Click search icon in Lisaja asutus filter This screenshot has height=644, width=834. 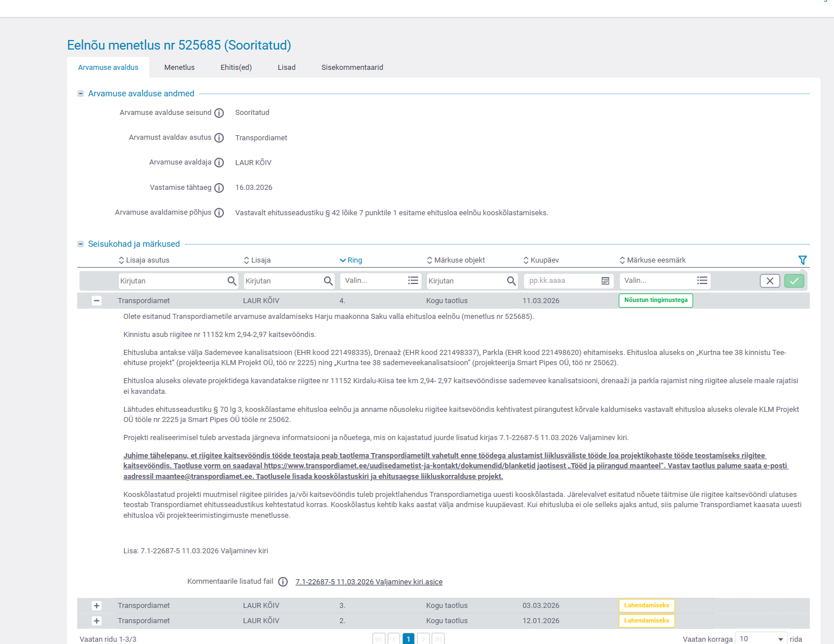(x=232, y=281)
